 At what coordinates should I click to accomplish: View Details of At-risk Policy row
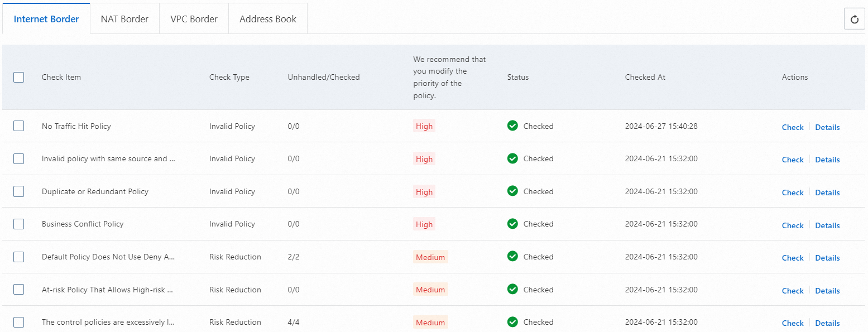(827, 291)
